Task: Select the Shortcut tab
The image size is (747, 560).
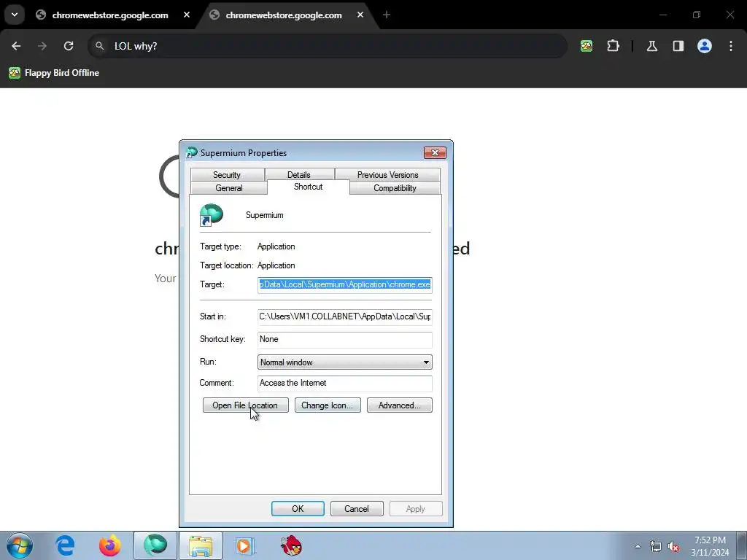Action: pyautogui.click(x=309, y=187)
